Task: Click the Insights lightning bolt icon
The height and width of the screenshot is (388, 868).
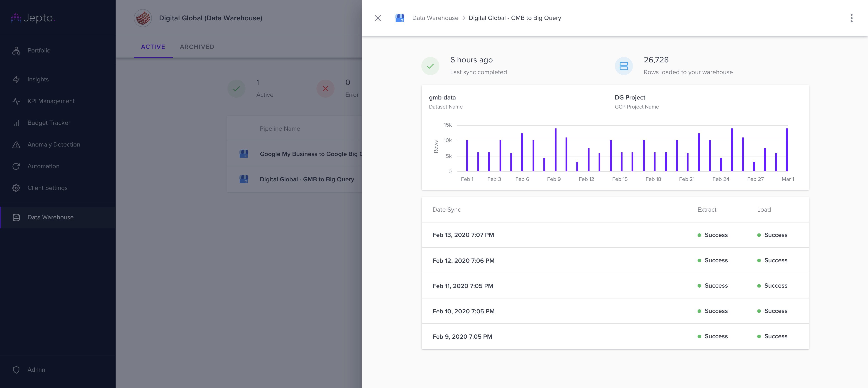Action: [x=16, y=80]
